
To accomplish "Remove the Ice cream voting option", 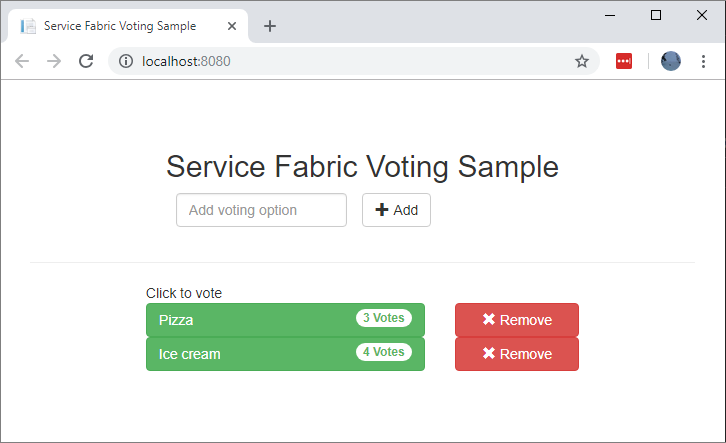I will pos(516,354).
